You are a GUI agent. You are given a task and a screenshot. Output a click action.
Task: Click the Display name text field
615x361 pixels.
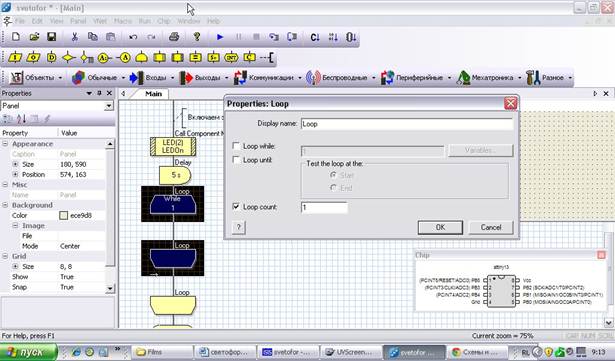coord(407,124)
